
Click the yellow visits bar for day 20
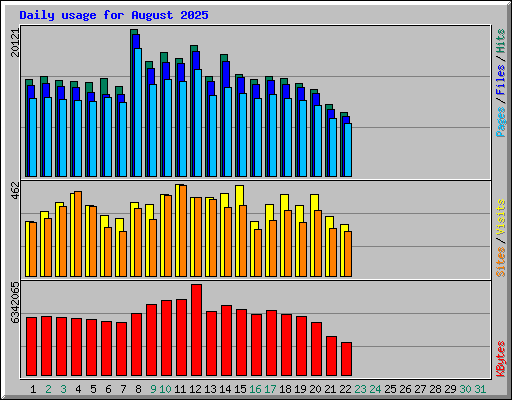pyautogui.click(x=312, y=235)
